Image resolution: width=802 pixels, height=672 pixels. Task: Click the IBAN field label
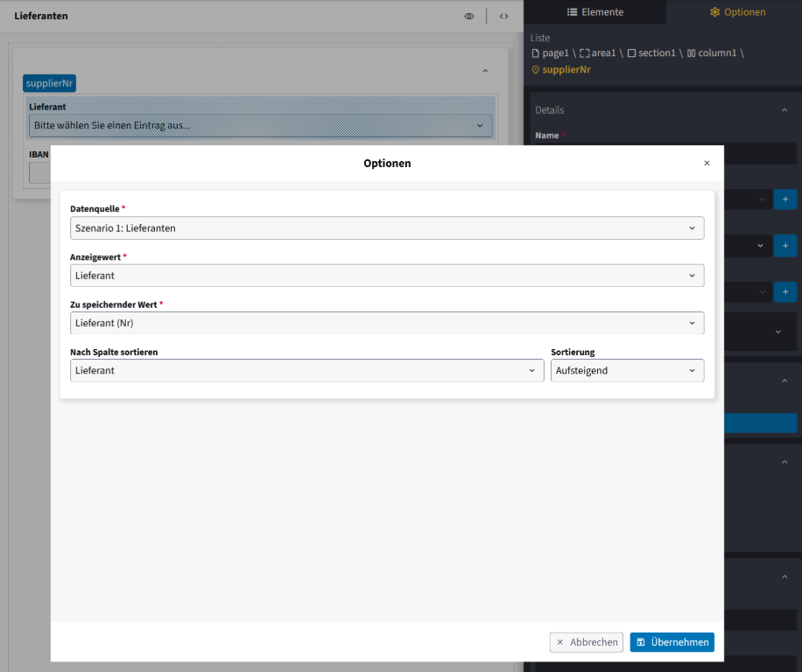(39, 154)
